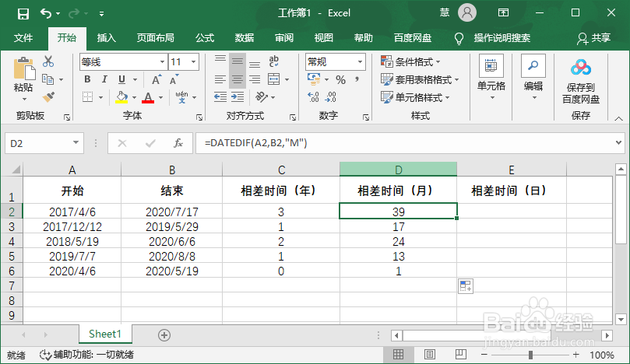This screenshot has width=630, height=364.
Task: Increase indent of cell contents
Action: [x=238, y=96]
